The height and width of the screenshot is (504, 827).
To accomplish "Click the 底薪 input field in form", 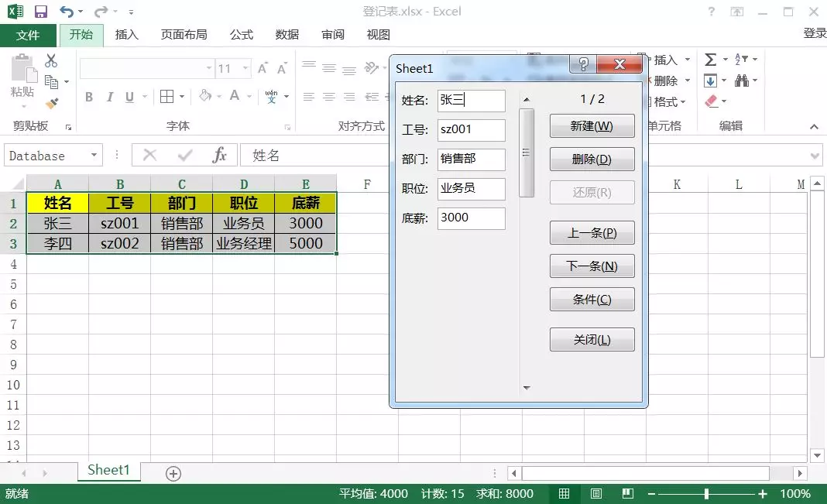I will [x=471, y=218].
